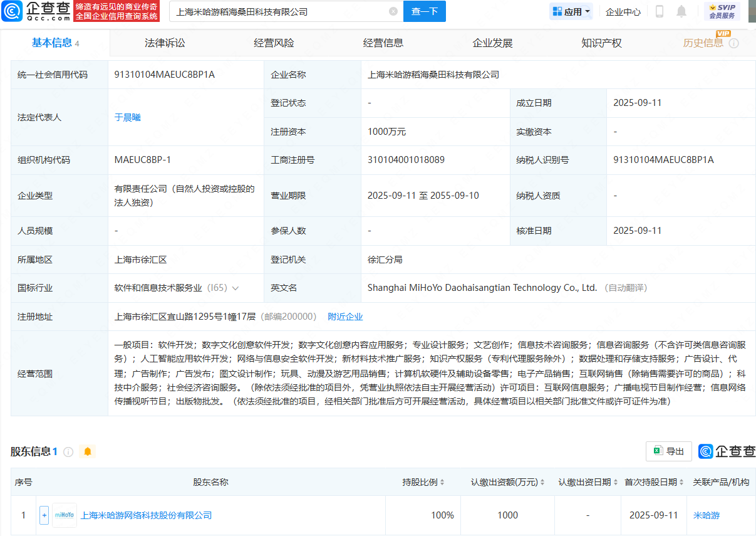Open notifications bell in the header

pos(681,11)
